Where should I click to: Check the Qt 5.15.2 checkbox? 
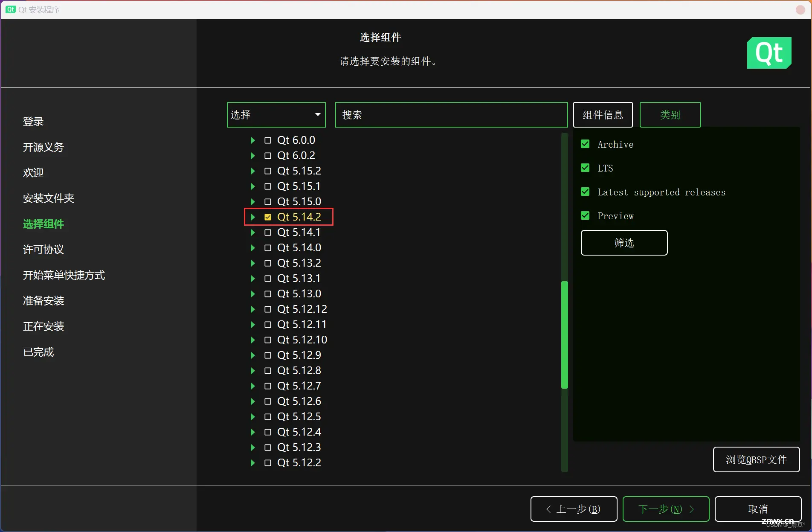click(268, 171)
